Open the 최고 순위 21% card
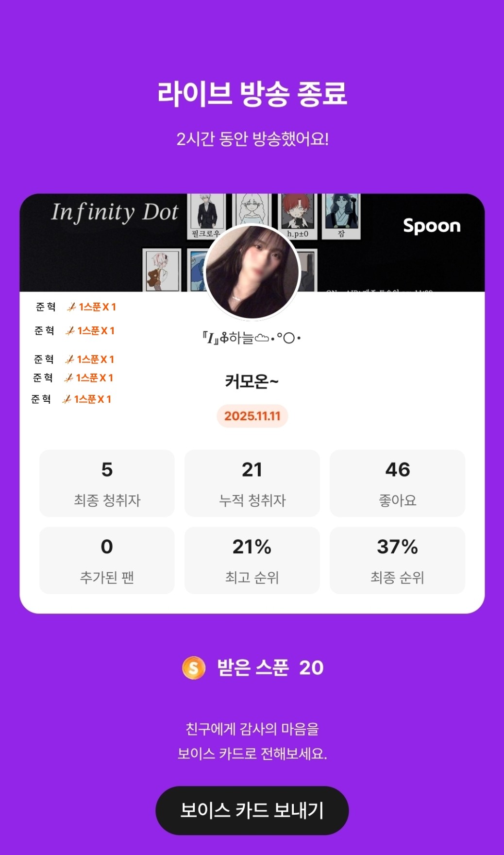 (252, 560)
